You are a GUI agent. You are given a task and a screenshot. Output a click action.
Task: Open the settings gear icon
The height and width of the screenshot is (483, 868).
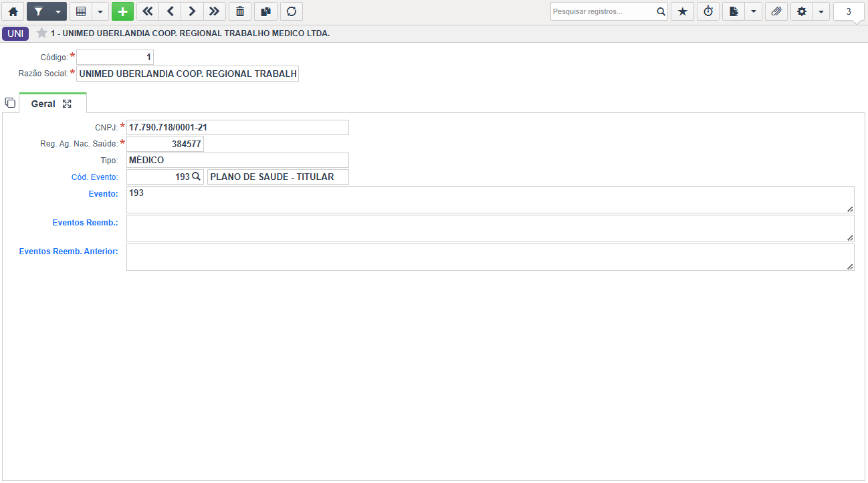(x=802, y=11)
